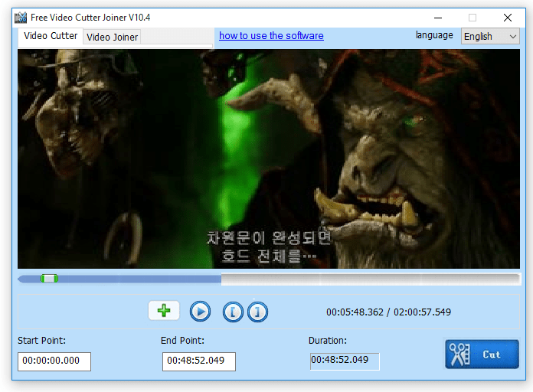Click the Start Point time field
This screenshot has width=533, height=392.
point(54,361)
